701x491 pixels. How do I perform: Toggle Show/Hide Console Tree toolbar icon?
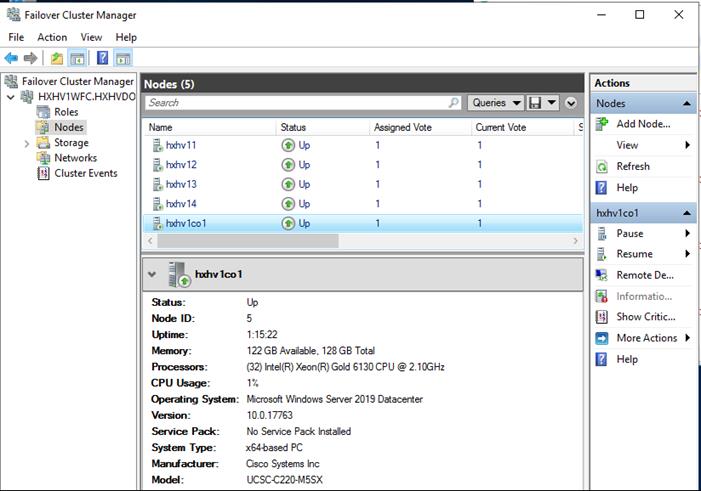tap(77, 58)
